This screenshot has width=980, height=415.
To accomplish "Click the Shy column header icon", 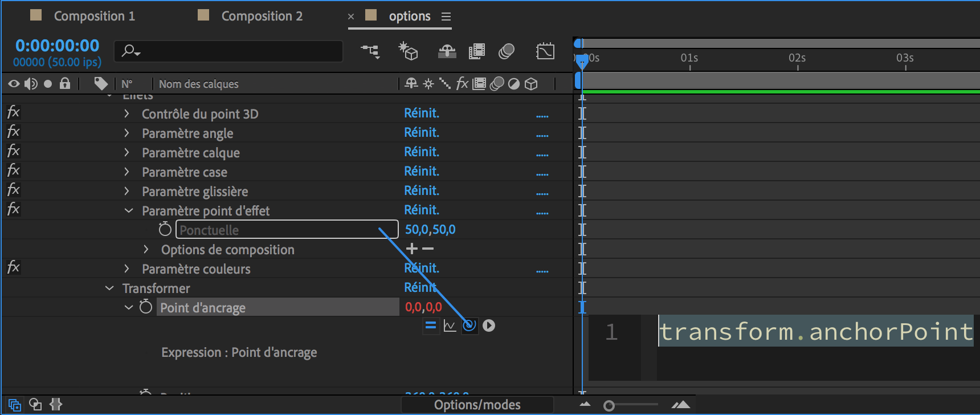I will [411, 84].
